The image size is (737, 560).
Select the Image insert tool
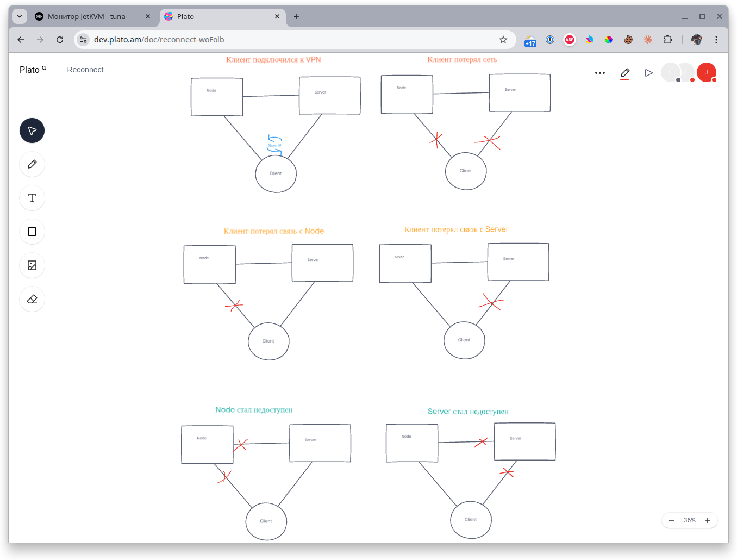pos(32,265)
